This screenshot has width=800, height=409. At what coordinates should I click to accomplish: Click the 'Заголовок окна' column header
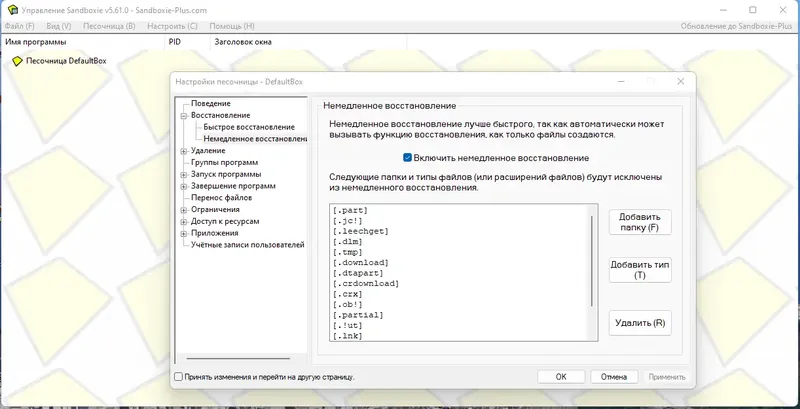(308, 42)
